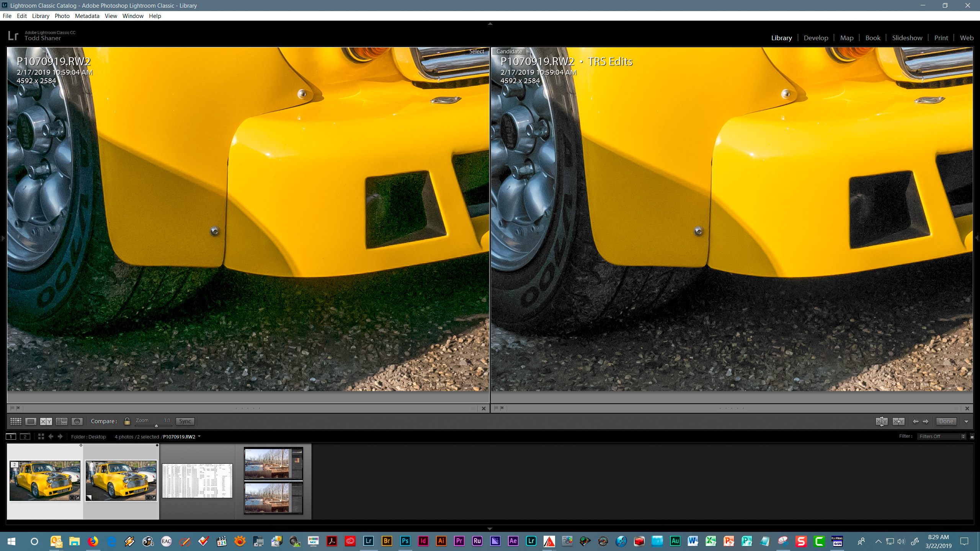
Task: Toggle the flag icon under Select photo
Action: pos(12,408)
